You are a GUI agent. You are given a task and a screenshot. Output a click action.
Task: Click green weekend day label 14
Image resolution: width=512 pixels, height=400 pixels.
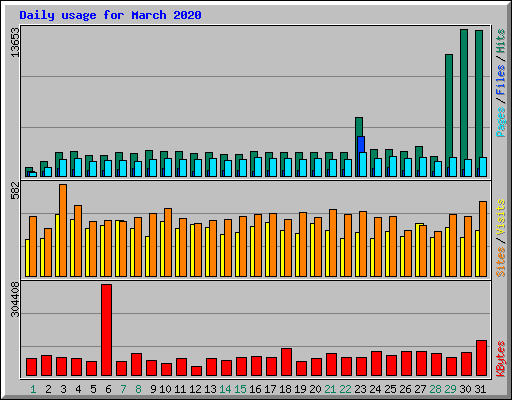click(225, 389)
